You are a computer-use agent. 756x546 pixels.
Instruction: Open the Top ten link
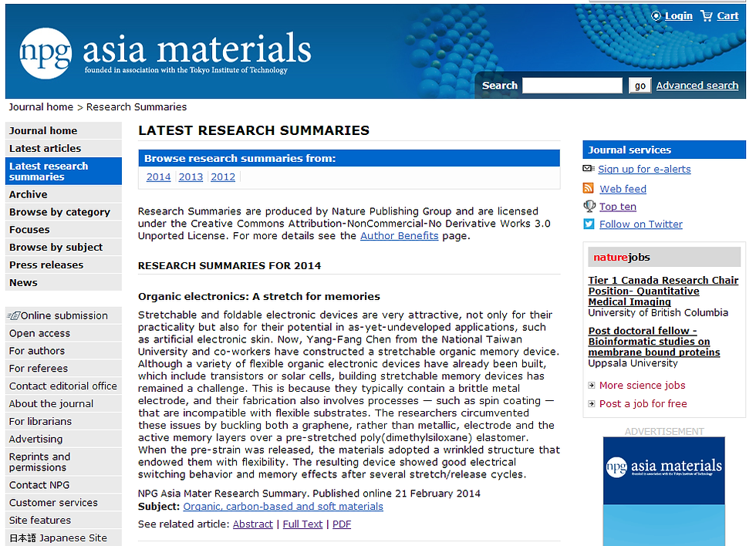pyautogui.click(x=618, y=207)
